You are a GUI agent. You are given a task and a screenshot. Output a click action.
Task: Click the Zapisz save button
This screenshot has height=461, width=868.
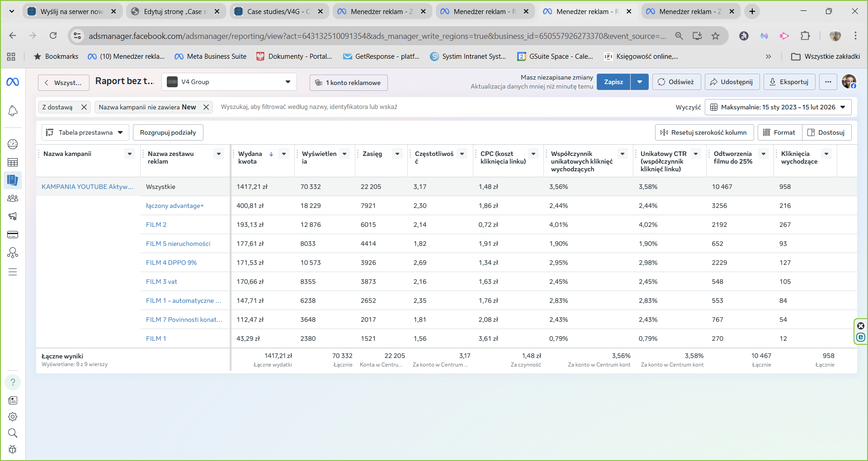(613, 82)
